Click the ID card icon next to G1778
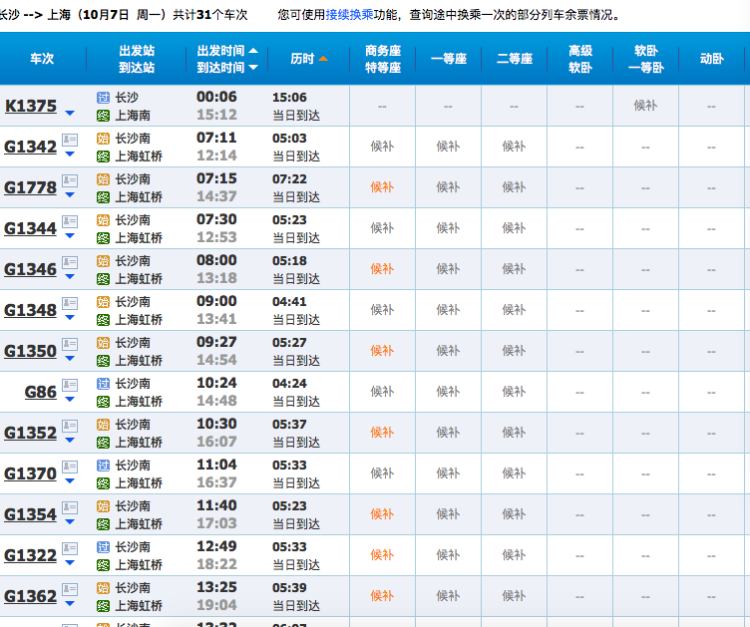Screen dimensions: 750x627 click(70, 182)
